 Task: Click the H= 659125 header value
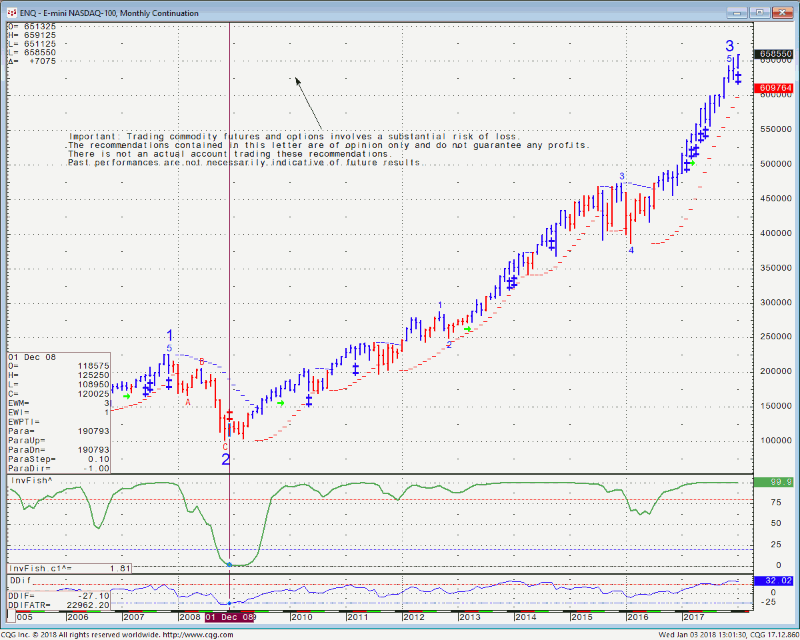[x=32, y=35]
